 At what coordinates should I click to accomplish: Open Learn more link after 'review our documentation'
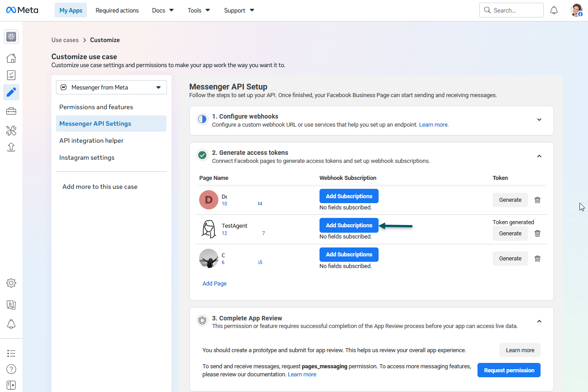[x=302, y=375]
